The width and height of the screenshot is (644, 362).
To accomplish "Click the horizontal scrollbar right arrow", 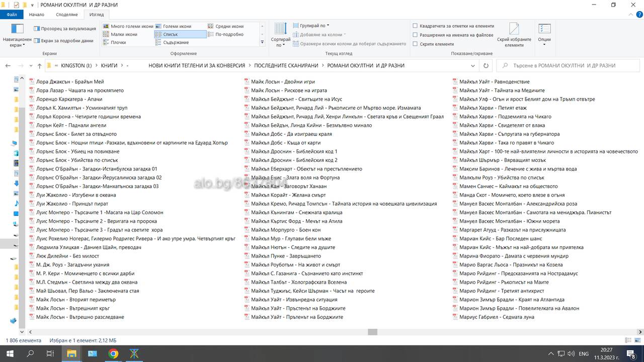I will coord(640,332).
